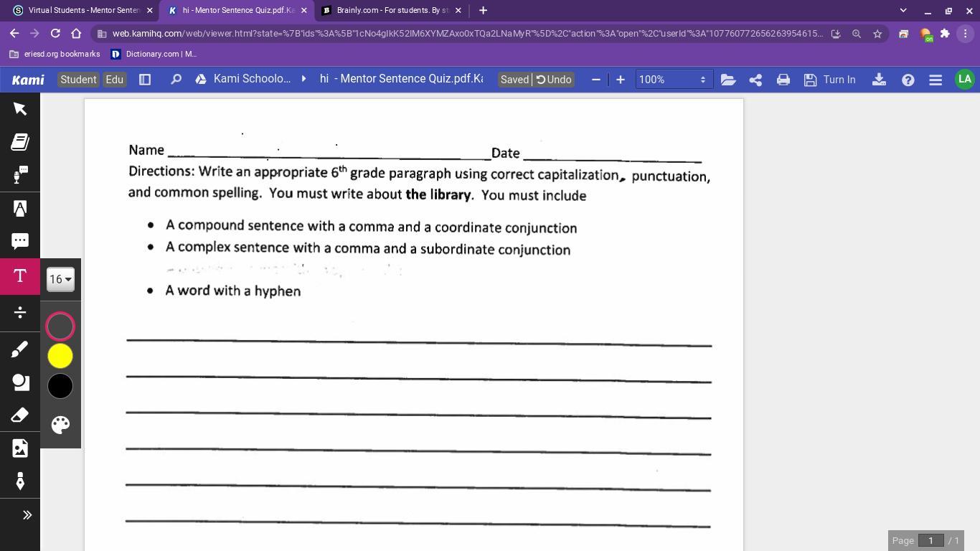Select the arrow Select tool

coord(20,108)
